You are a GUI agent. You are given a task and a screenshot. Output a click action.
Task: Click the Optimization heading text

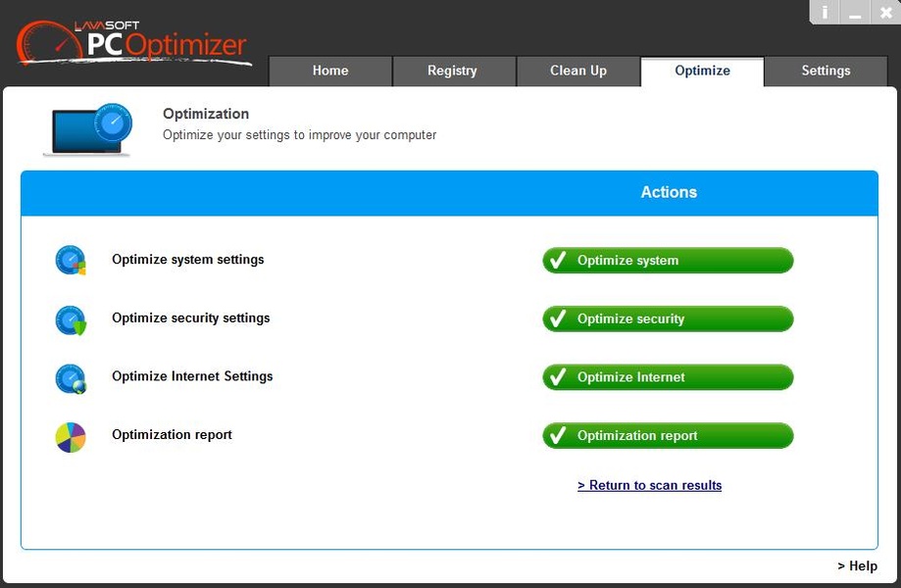pyautogui.click(x=206, y=114)
